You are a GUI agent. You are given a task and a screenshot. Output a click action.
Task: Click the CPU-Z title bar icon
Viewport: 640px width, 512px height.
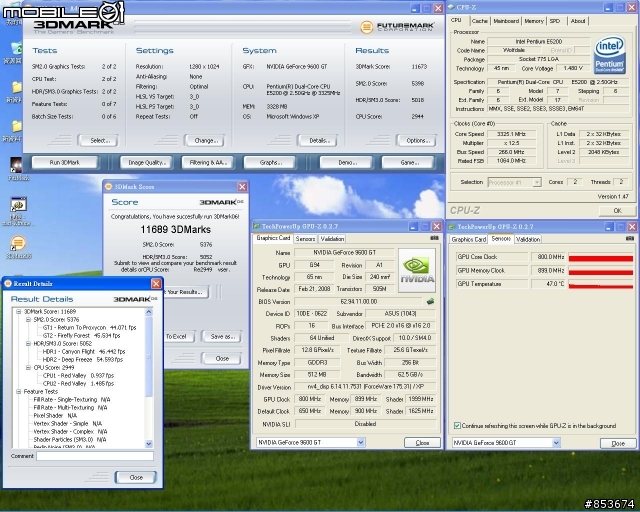pyautogui.click(x=451, y=7)
